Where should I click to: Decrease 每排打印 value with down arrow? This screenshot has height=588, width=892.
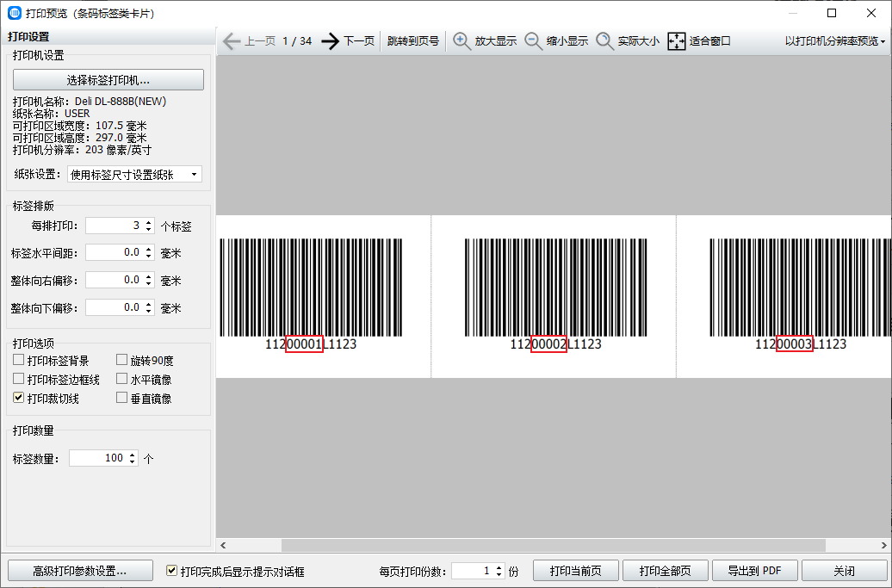coord(148,229)
